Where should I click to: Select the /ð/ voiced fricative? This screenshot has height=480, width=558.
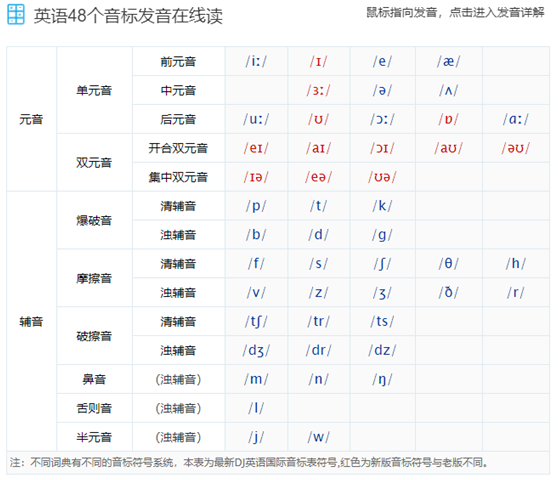[x=448, y=292]
